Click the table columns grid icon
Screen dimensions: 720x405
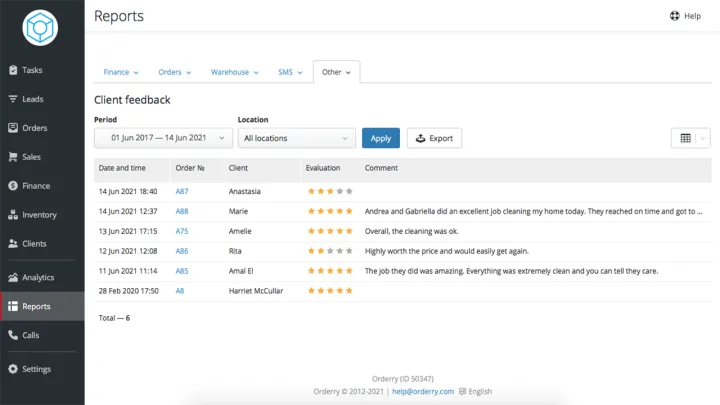686,138
